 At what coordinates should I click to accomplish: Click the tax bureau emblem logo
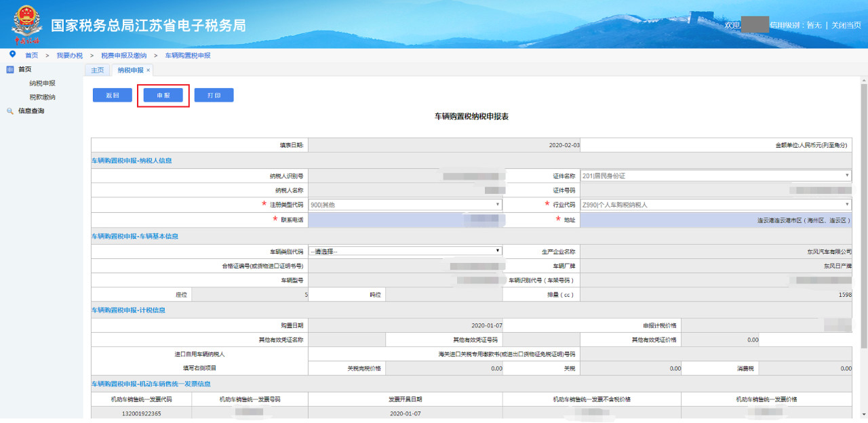coord(26,26)
